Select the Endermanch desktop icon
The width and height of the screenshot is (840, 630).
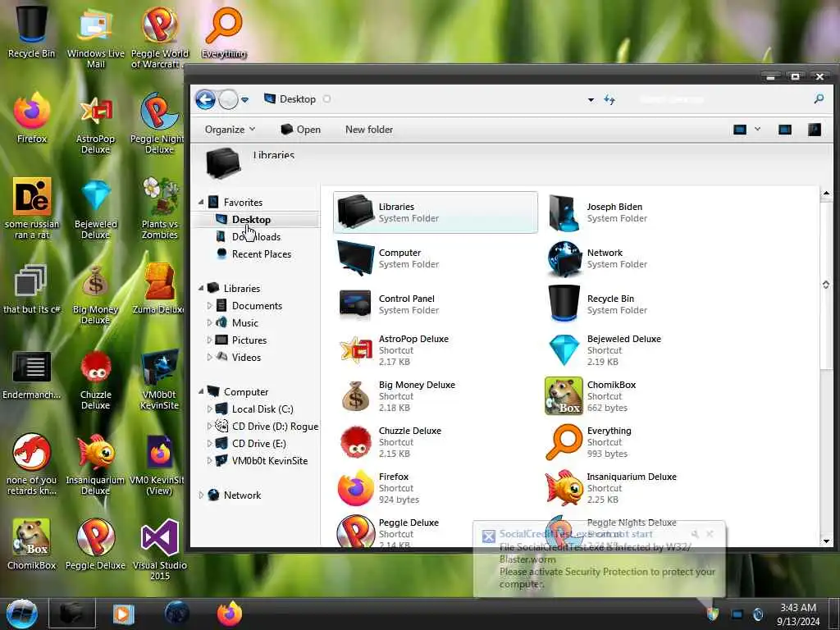click(x=32, y=374)
